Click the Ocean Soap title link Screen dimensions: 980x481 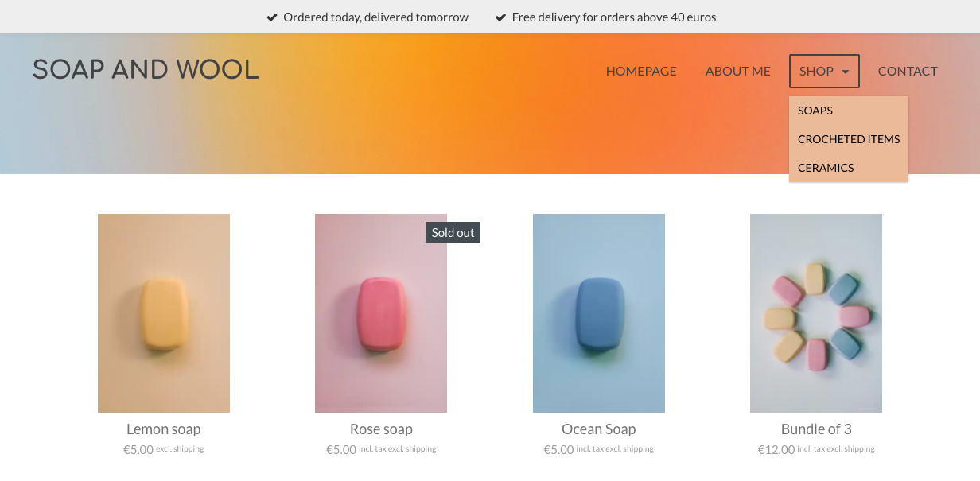599,429
